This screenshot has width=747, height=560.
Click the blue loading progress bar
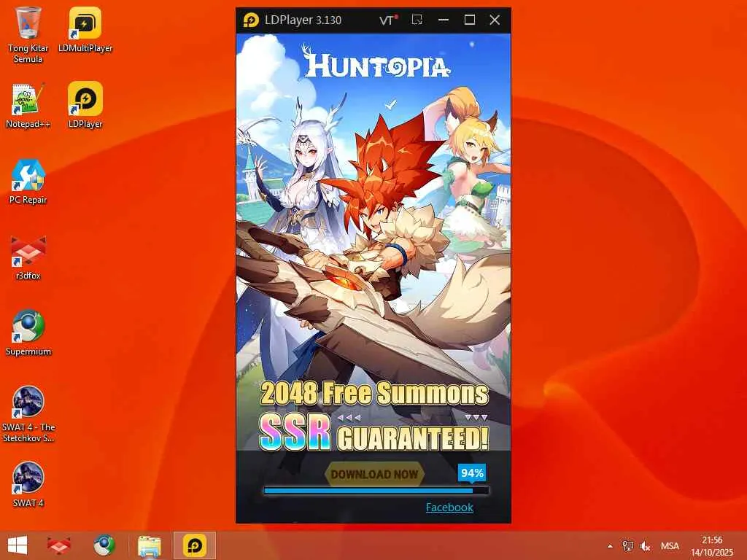376,491
